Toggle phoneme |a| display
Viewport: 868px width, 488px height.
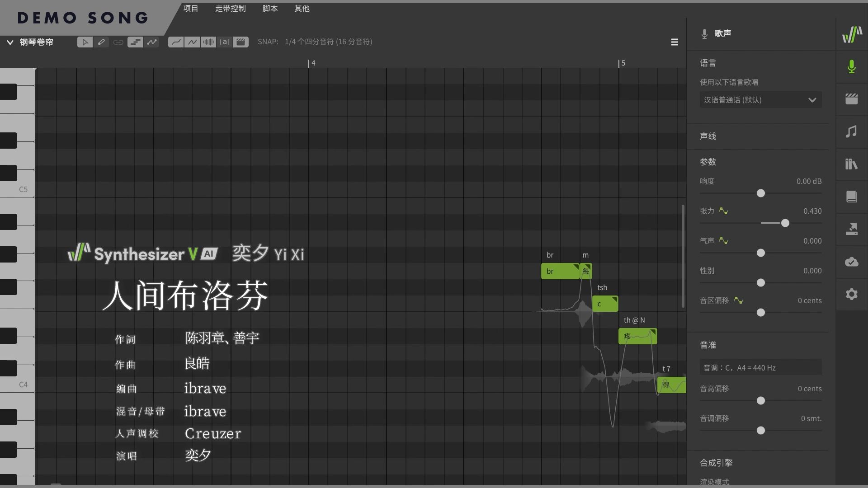[224, 42]
